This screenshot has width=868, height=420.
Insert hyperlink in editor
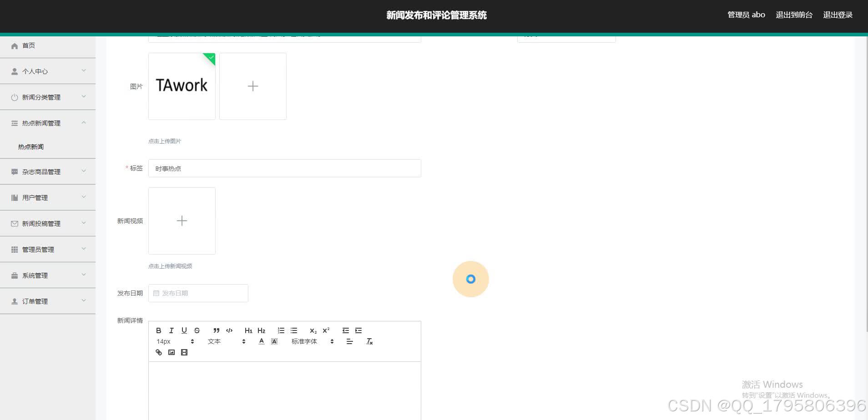click(159, 352)
